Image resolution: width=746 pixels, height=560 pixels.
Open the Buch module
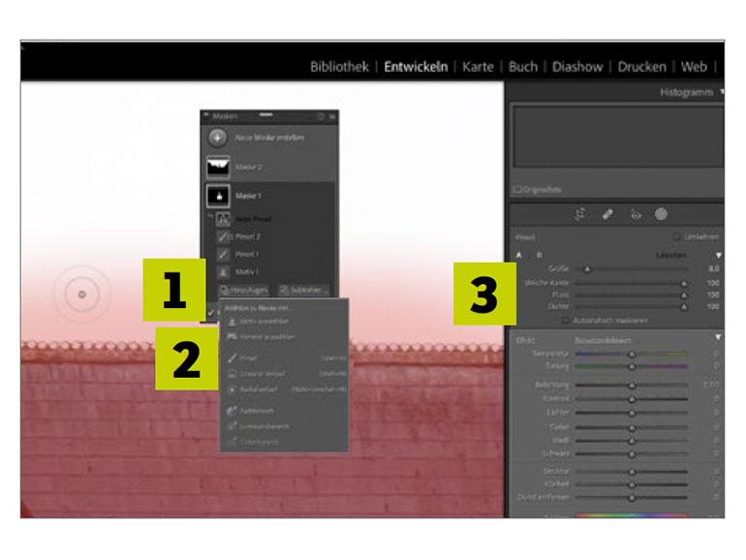523,67
